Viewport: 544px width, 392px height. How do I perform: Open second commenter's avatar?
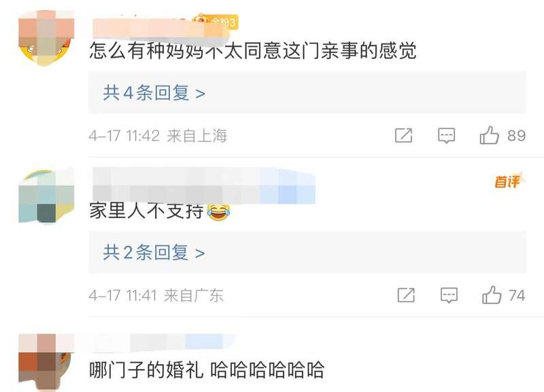46,196
